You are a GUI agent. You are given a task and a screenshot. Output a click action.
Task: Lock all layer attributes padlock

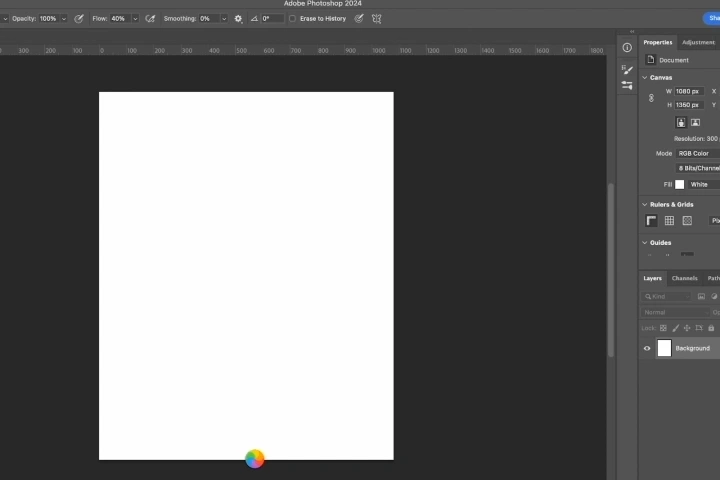coord(711,328)
